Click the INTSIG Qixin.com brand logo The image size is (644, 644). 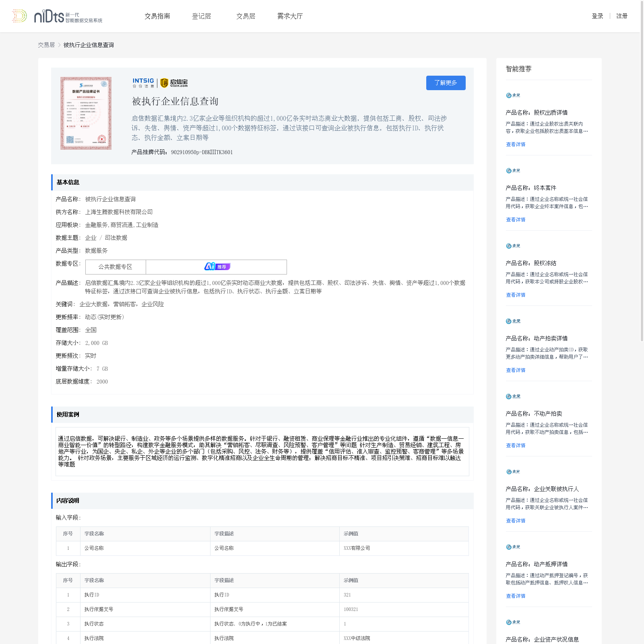[160, 83]
